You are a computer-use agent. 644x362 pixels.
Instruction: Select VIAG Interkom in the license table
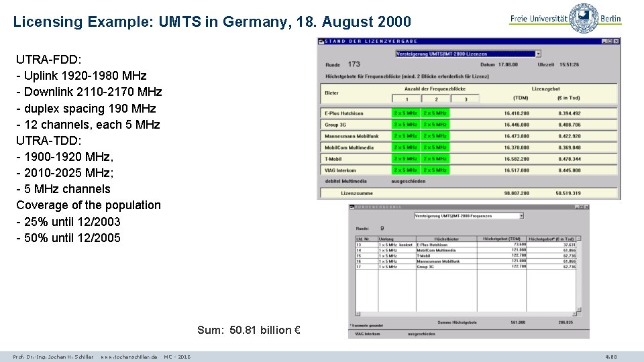340,170
